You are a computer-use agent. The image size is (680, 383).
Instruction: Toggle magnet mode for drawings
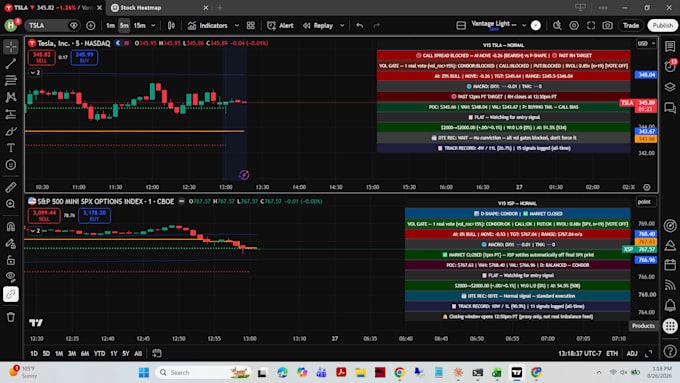tap(11, 226)
